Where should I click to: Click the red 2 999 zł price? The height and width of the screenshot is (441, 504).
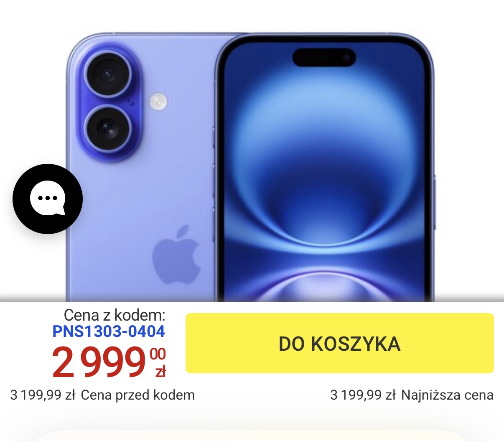(x=109, y=362)
